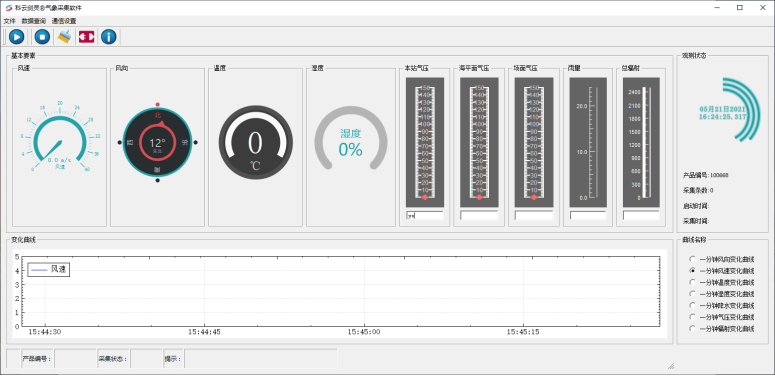Click the application logo in the title bar
The width and height of the screenshot is (775, 376).
tap(8, 7)
